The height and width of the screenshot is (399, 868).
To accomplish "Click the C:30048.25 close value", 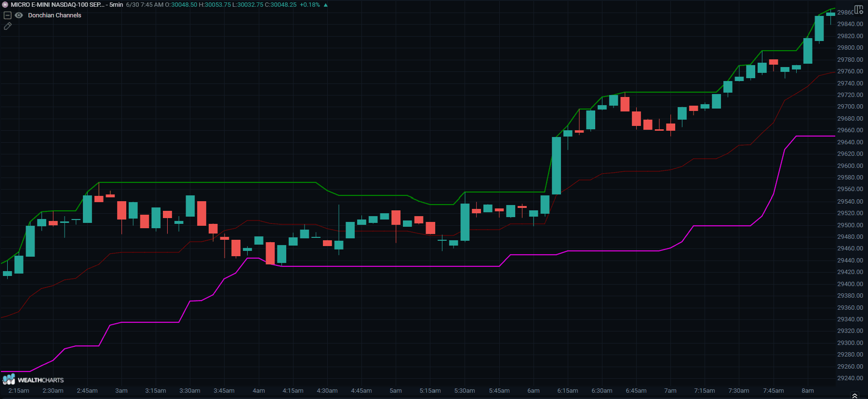I will tap(280, 5).
